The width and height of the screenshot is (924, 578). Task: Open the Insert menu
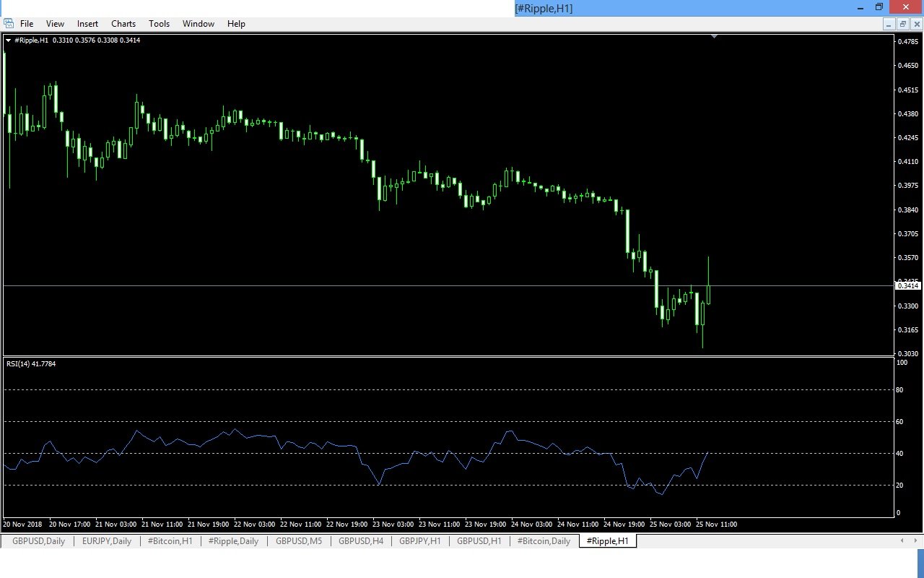coord(87,24)
